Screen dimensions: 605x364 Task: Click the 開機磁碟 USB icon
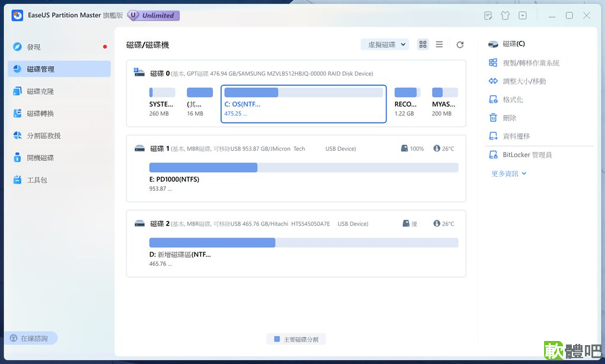[17, 157]
